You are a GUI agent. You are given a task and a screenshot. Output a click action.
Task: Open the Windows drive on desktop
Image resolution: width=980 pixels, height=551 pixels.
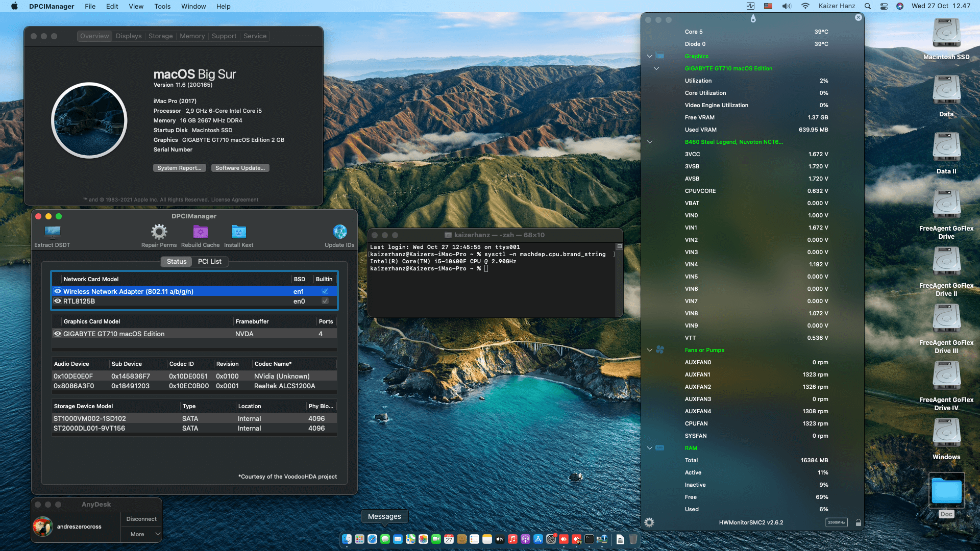click(946, 434)
